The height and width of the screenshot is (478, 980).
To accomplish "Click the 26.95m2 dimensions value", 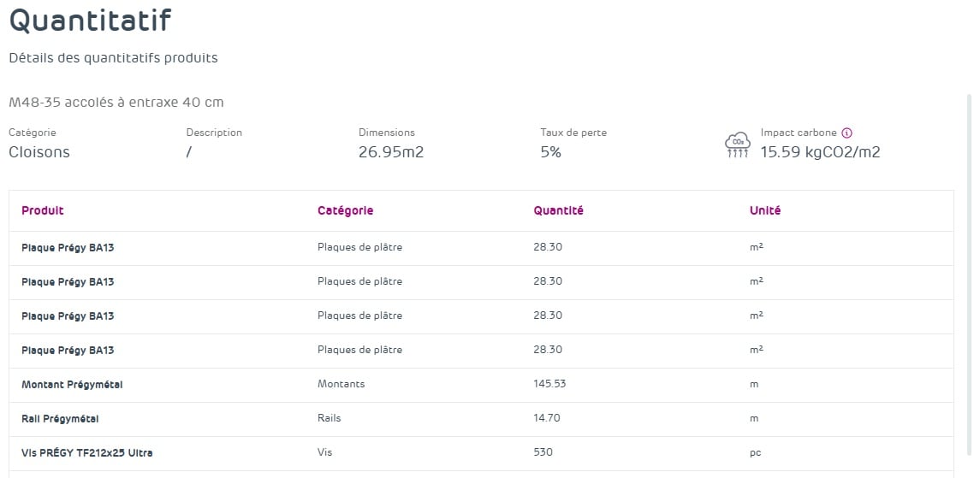I will click(391, 152).
